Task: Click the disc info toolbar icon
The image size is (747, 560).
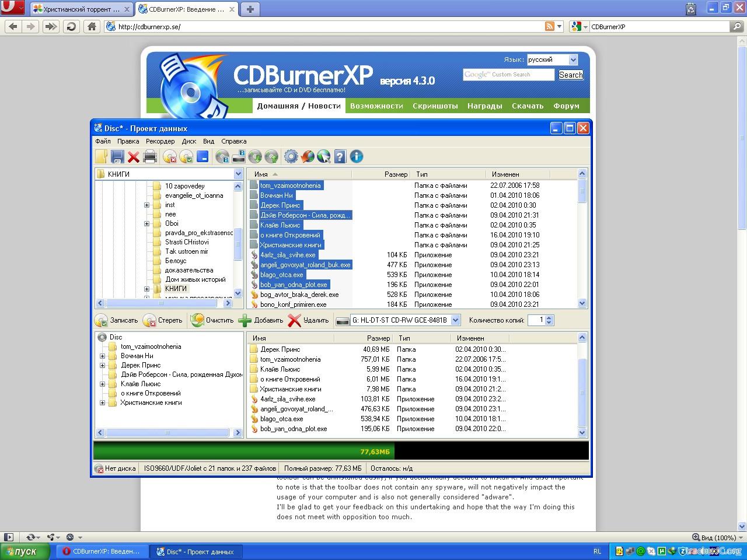Action: click(222, 156)
